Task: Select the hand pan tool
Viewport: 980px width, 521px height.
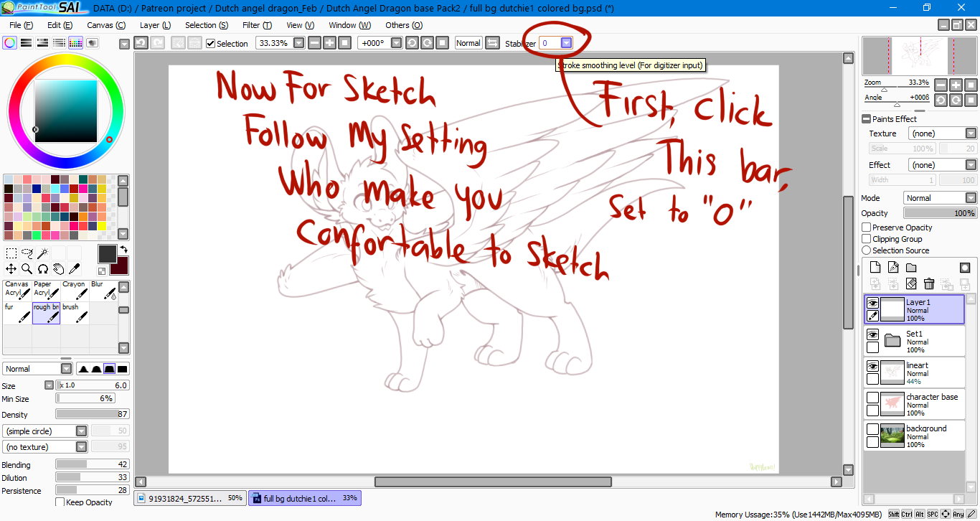Action: click(x=59, y=269)
